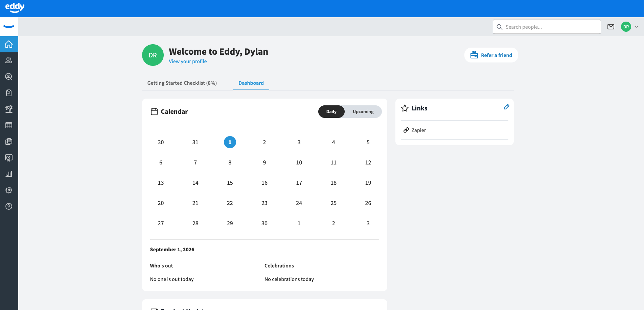Select date 18 on the calendar
This screenshot has width=644, height=310.
333,183
